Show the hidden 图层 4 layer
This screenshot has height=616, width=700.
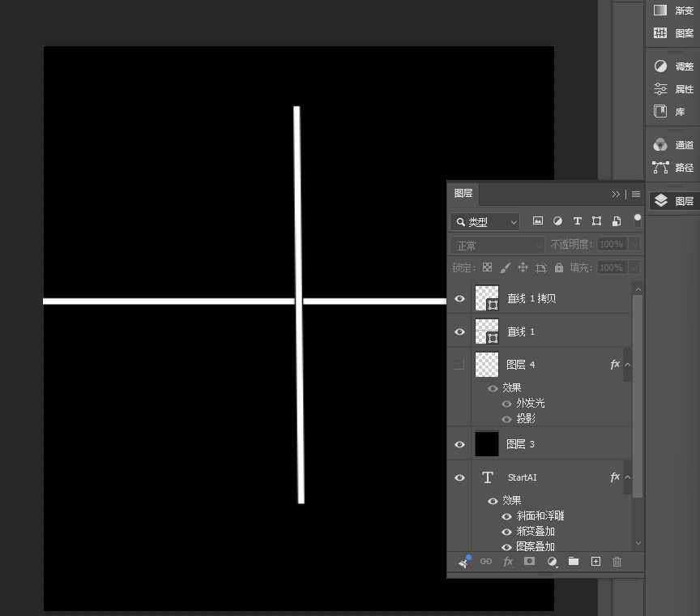(x=459, y=365)
